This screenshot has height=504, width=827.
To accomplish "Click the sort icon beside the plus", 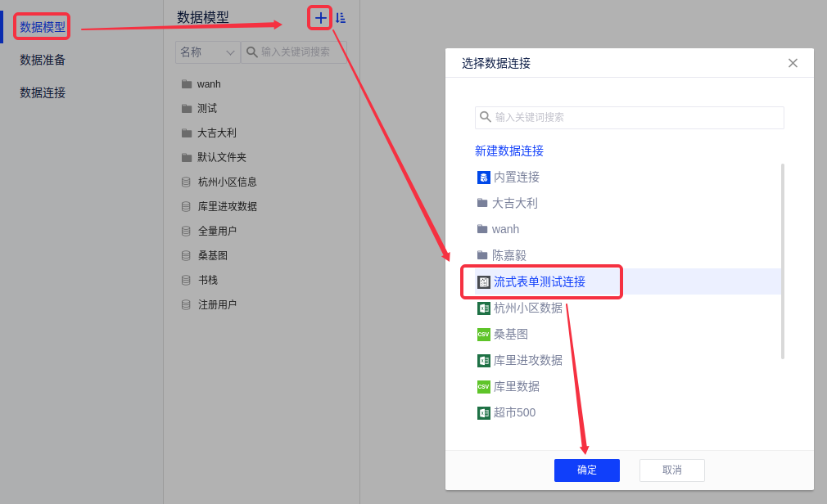I will 341,18.
